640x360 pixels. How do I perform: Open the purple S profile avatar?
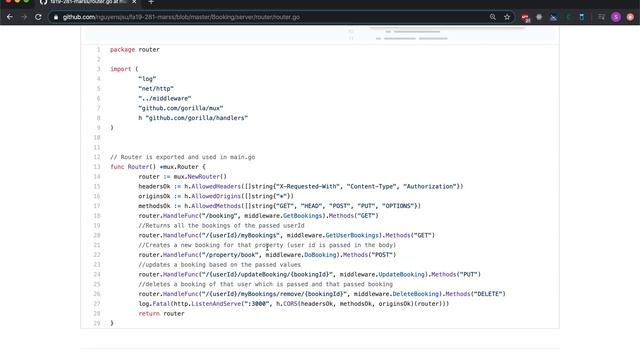(616, 17)
